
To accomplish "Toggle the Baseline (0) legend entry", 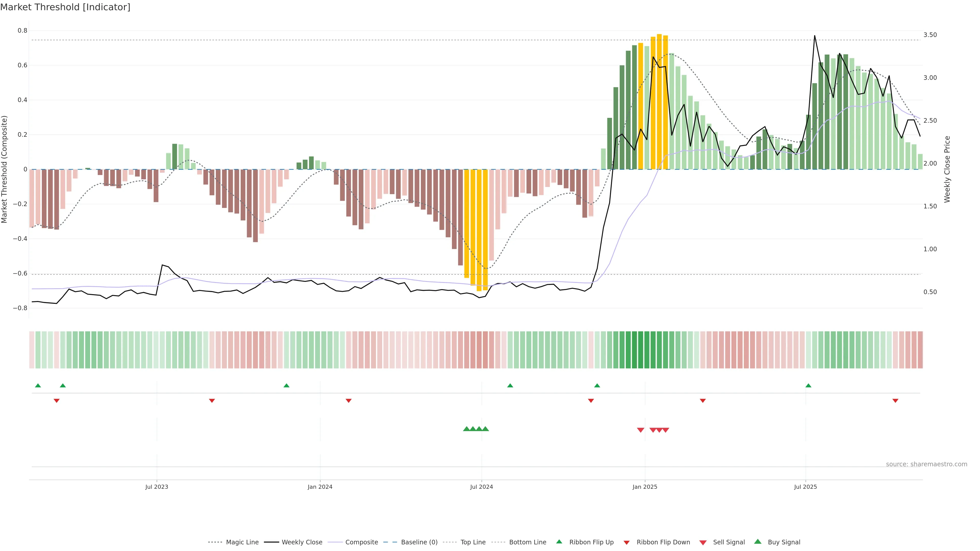I will pos(419,542).
